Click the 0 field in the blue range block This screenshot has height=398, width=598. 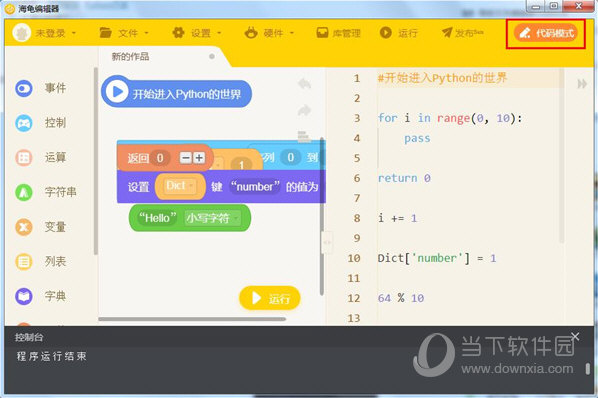pyautogui.click(x=291, y=157)
